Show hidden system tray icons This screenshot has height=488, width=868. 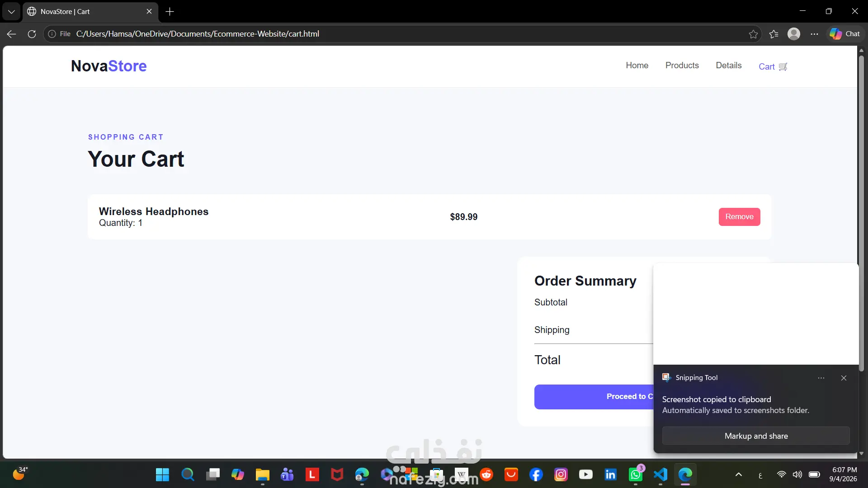tap(739, 474)
